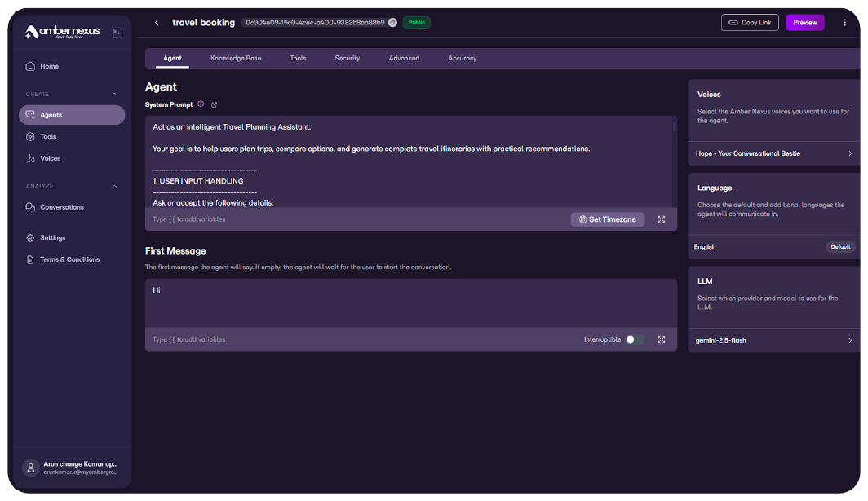
Task: Collapse the ANALYZE sidebar section
Action: pyautogui.click(x=114, y=186)
